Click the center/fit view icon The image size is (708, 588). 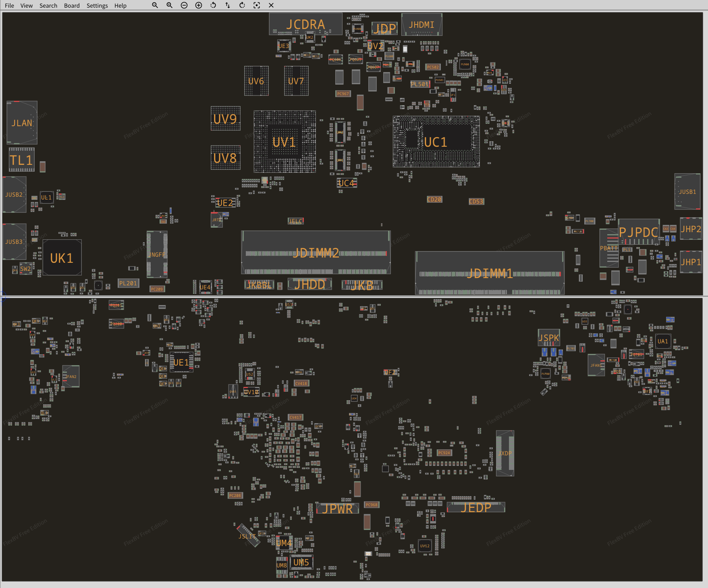coord(257,5)
